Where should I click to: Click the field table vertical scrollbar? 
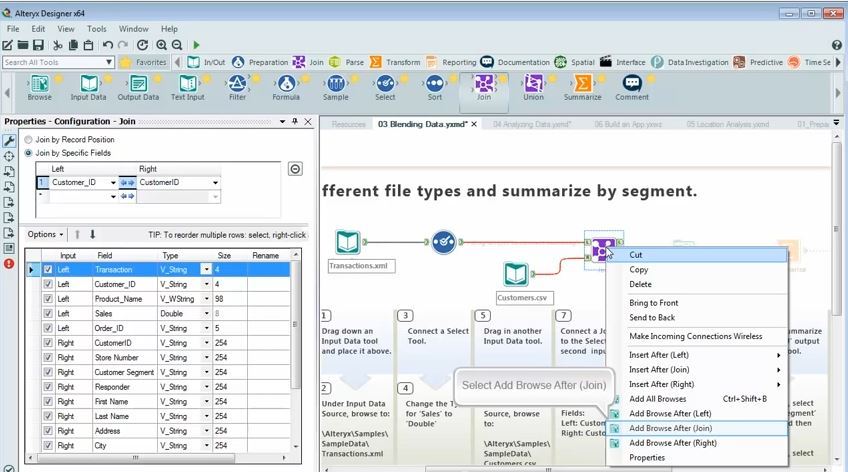click(x=295, y=330)
